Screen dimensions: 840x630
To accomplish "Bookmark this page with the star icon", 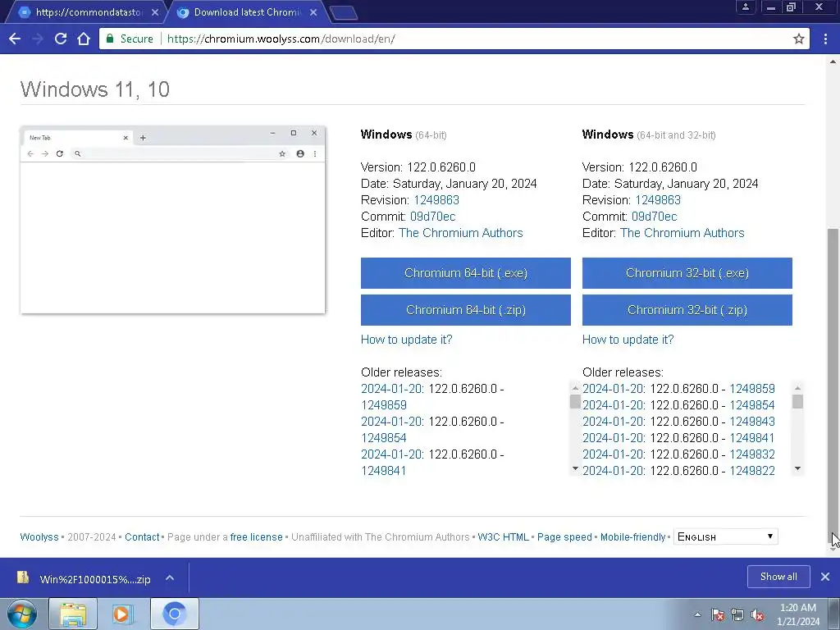I will click(x=799, y=39).
